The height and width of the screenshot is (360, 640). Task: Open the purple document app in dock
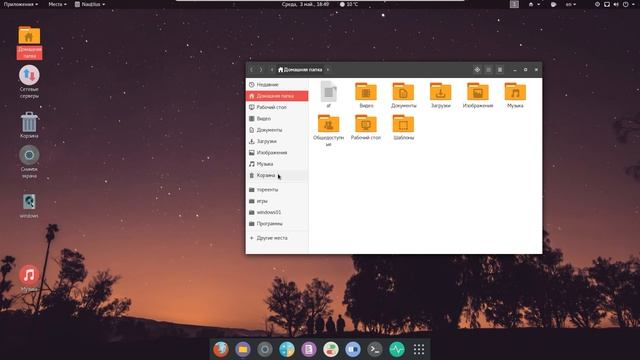(309, 349)
